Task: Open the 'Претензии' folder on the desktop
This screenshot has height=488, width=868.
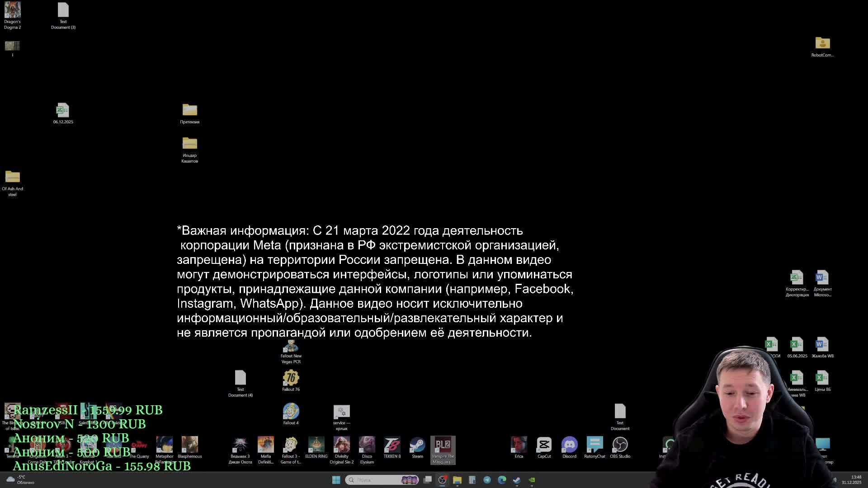Action: click(189, 111)
